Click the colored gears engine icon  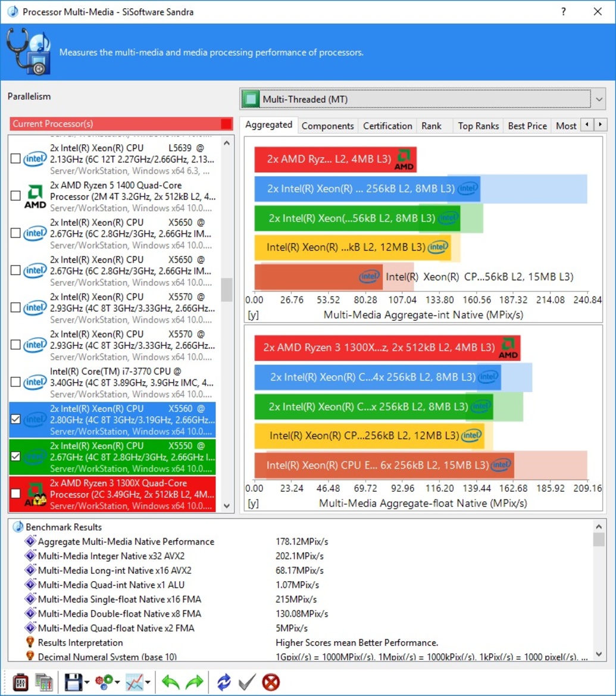[104, 682]
